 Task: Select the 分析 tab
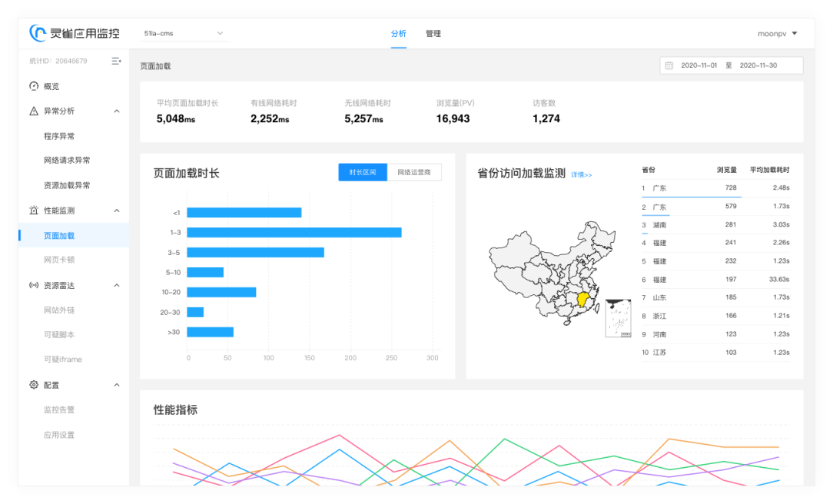point(398,34)
